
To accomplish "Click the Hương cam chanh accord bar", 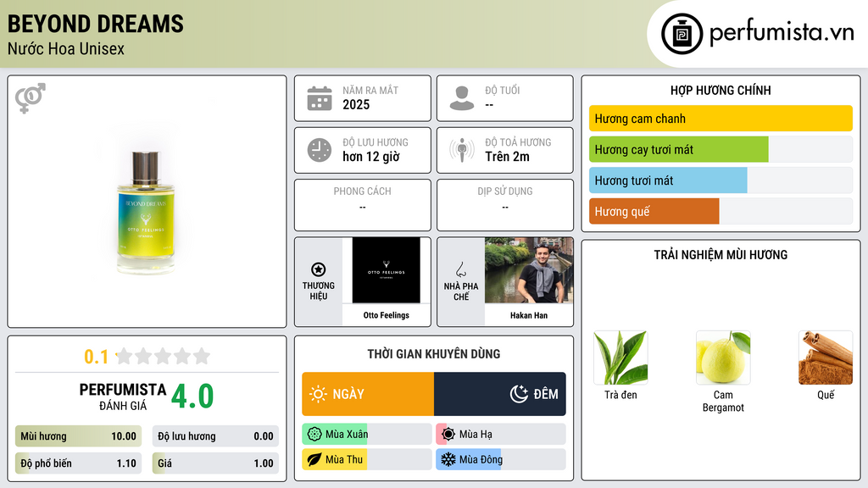I will 721,119.
